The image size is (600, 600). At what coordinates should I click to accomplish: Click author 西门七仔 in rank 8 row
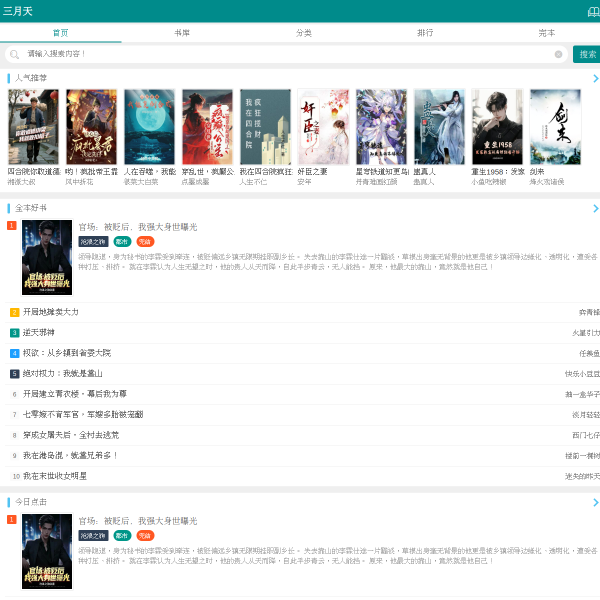[586, 435]
